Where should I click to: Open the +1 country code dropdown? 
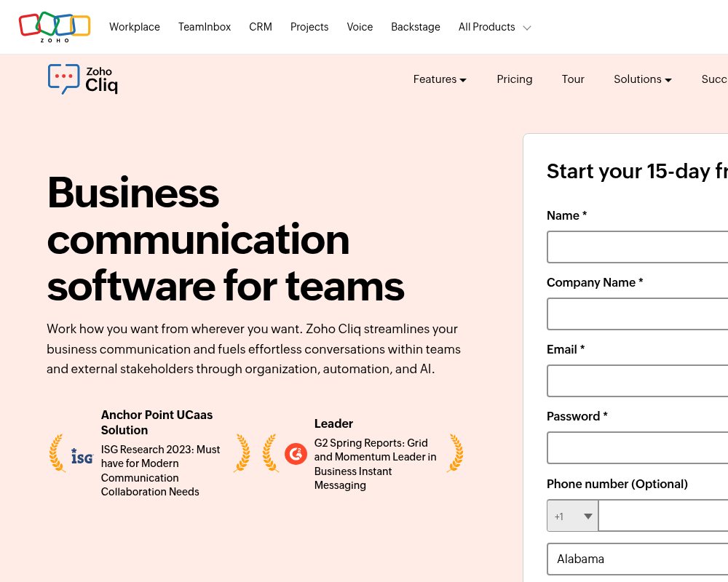pos(573,516)
